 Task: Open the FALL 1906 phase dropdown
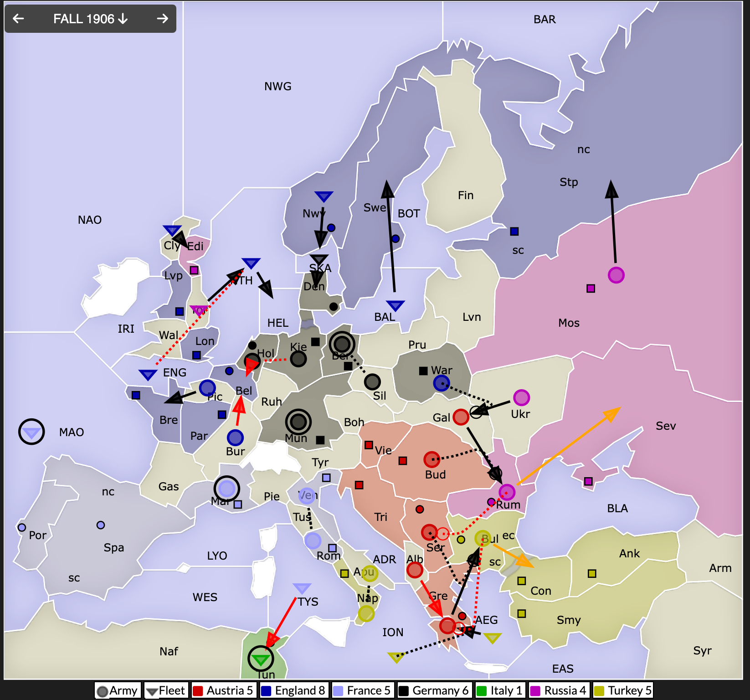pos(90,19)
